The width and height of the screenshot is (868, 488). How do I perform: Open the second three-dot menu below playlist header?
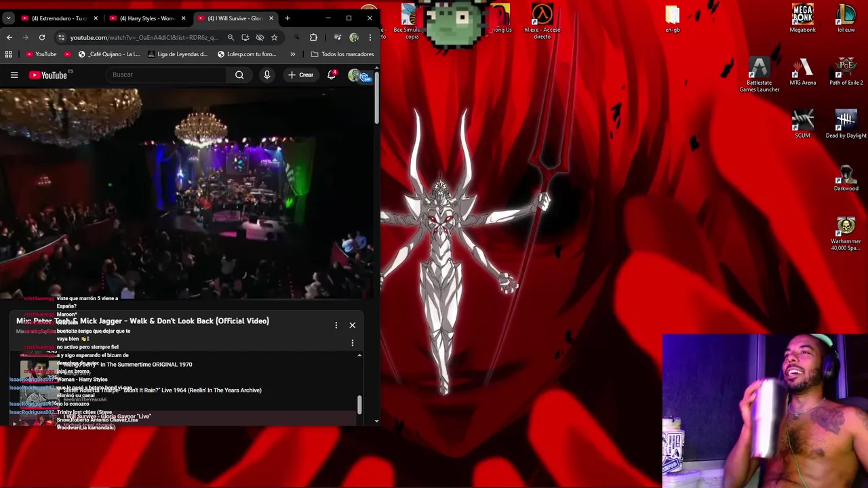[x=352, y=343]
